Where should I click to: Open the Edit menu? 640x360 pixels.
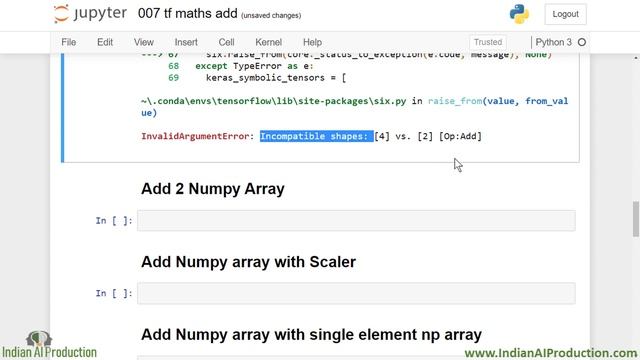pos(105,42)
